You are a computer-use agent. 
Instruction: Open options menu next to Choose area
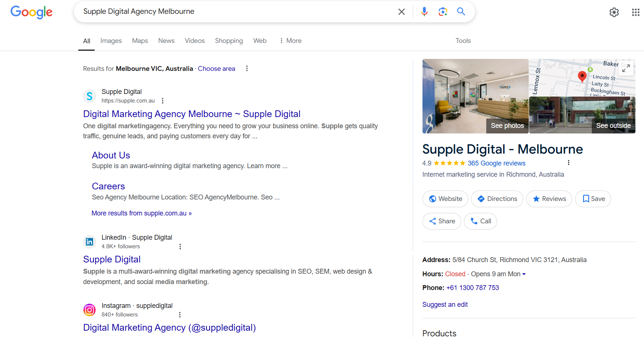pos(247,69)
